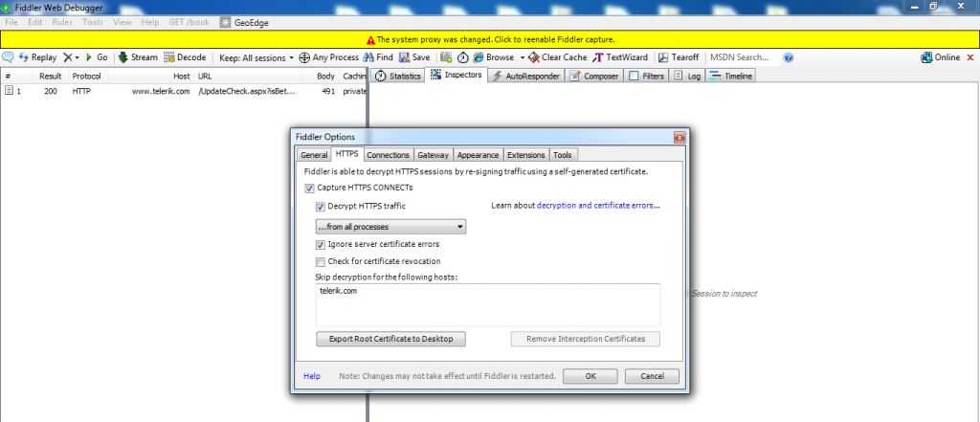This screenshot has width=980, height=422.
Task: Click GET /book menu item
Action: [189, 22]
